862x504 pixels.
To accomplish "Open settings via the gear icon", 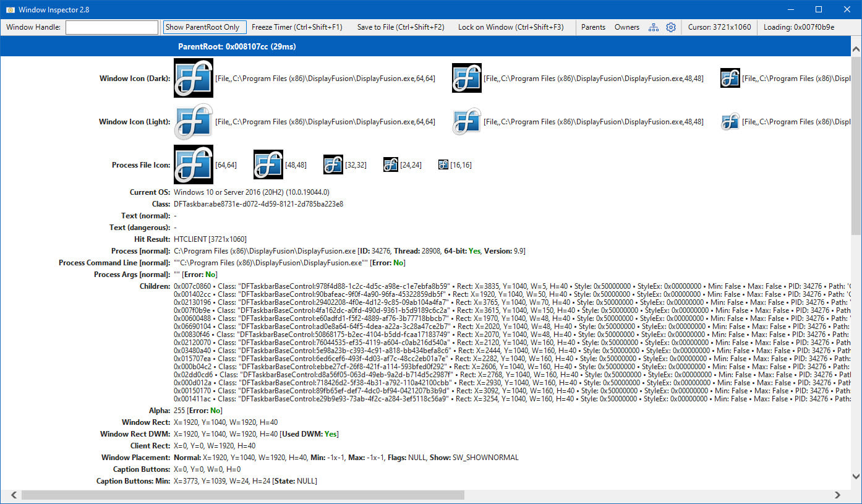I will 671,27.
